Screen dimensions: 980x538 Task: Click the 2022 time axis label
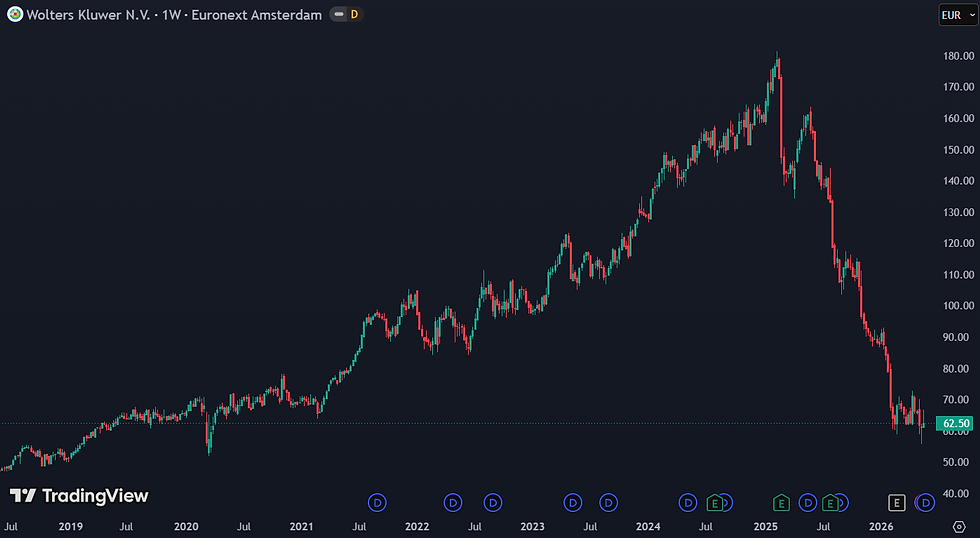[x=417, y=527]
